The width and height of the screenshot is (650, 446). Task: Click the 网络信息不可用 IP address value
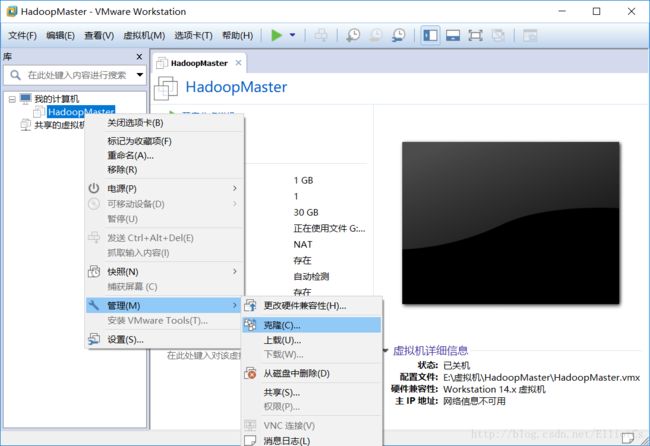(x=474, y=401)
